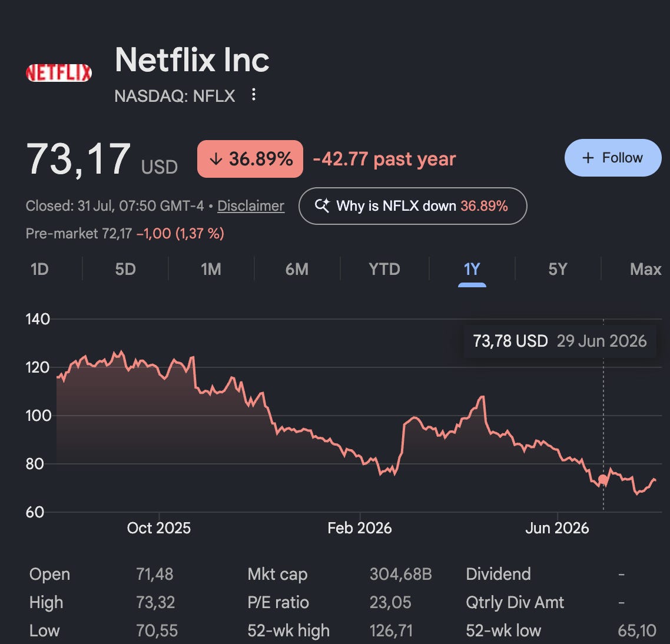
Task: Click the 73,17 price value
Action: 78,159
